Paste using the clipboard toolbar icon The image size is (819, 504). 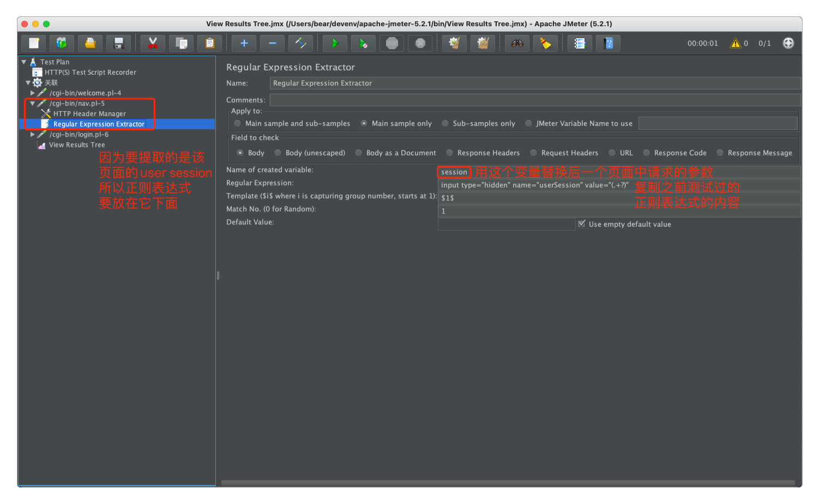tap(209, 43)
